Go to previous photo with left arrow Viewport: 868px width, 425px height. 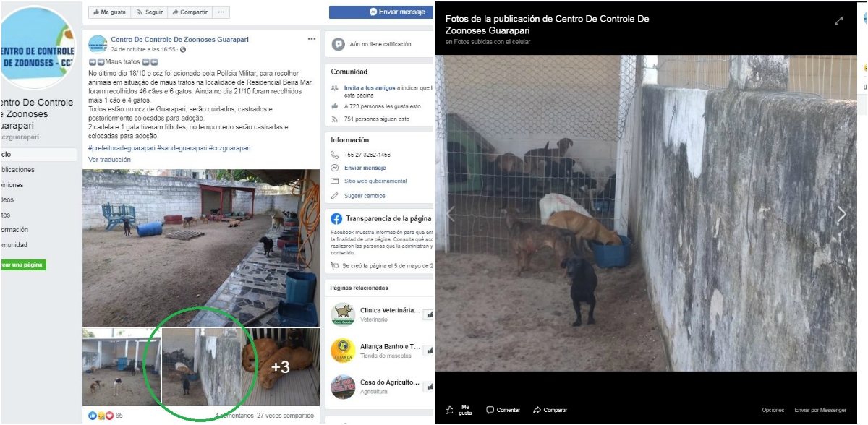(451, 214)
